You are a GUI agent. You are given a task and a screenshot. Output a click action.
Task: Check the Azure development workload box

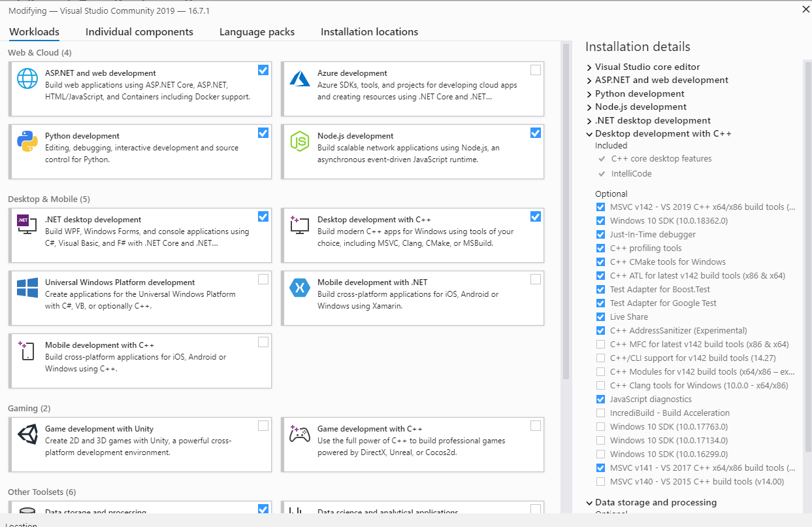[536, 70]
